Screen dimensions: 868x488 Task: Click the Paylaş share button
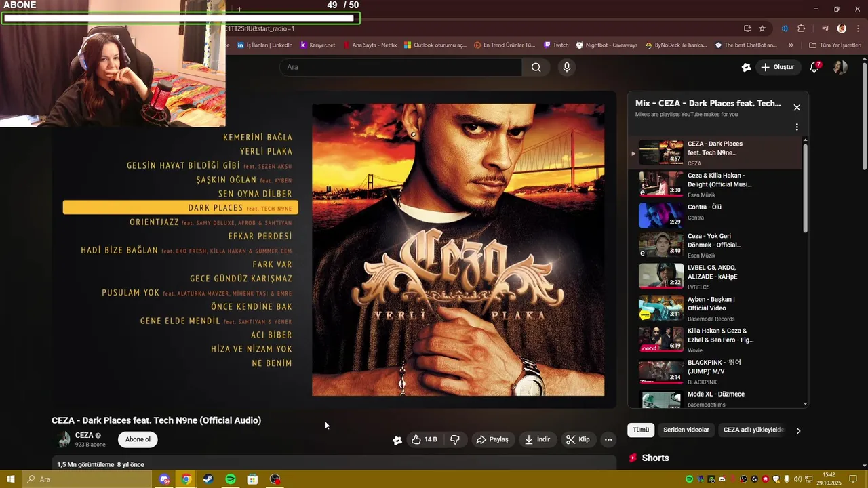click(492, 439)
